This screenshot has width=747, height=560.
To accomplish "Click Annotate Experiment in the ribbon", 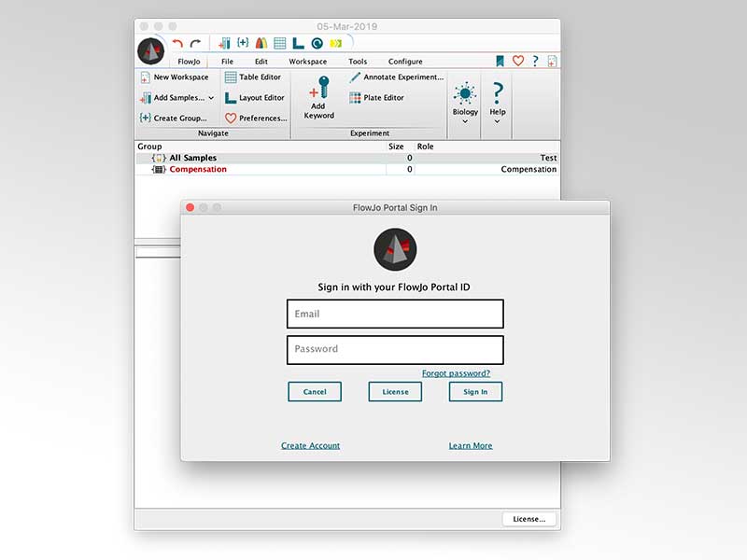I will pos(396,77).
